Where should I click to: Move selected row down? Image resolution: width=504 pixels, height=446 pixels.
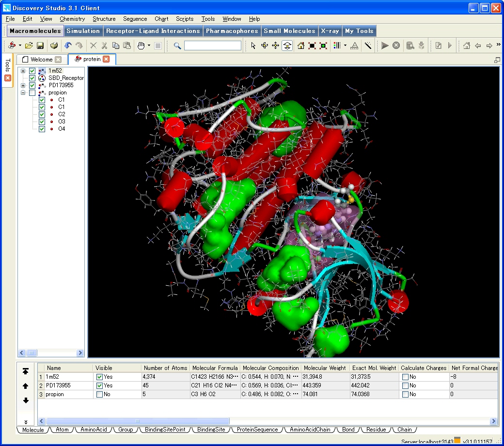pyautogui.click(x=26, y=400)
